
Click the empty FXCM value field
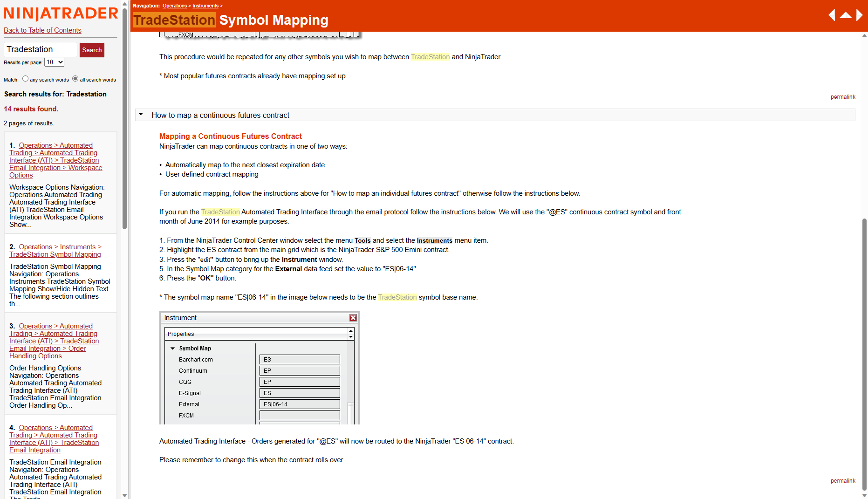(300, 416)
